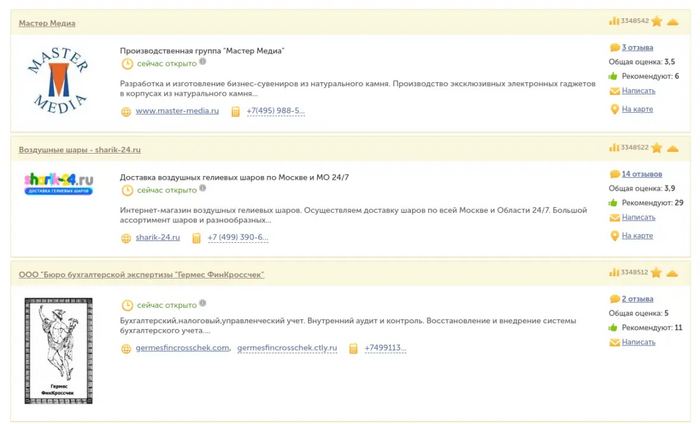Screen dimensions: 700x424
Task: Click the map pin icon for Мастер Медиа
Action: 615,109
